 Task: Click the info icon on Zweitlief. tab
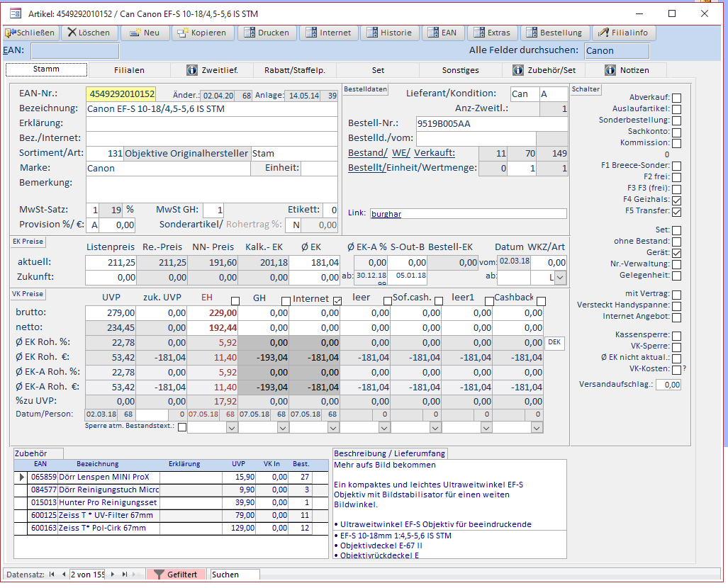pyautogui.click(x=192, y=70)
